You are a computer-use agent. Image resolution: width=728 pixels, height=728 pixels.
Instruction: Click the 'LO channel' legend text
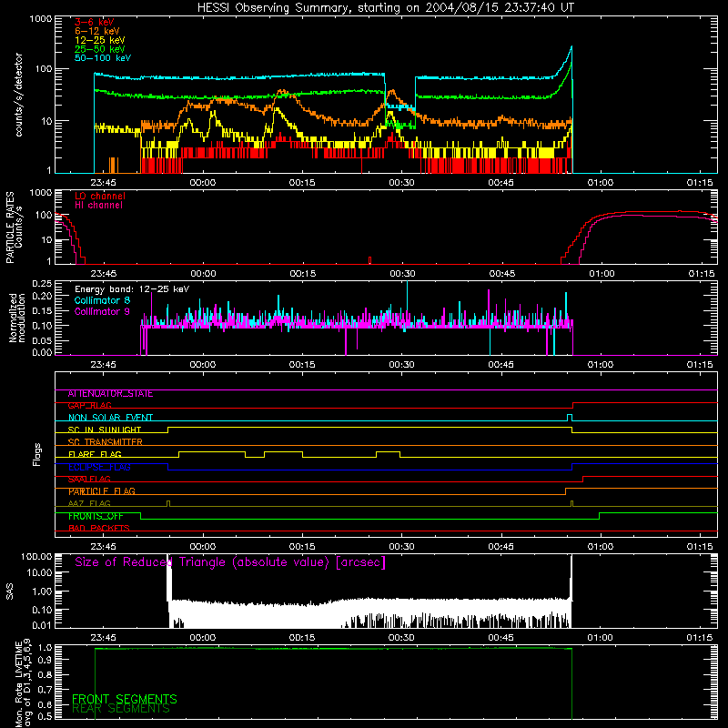point(100,196)
